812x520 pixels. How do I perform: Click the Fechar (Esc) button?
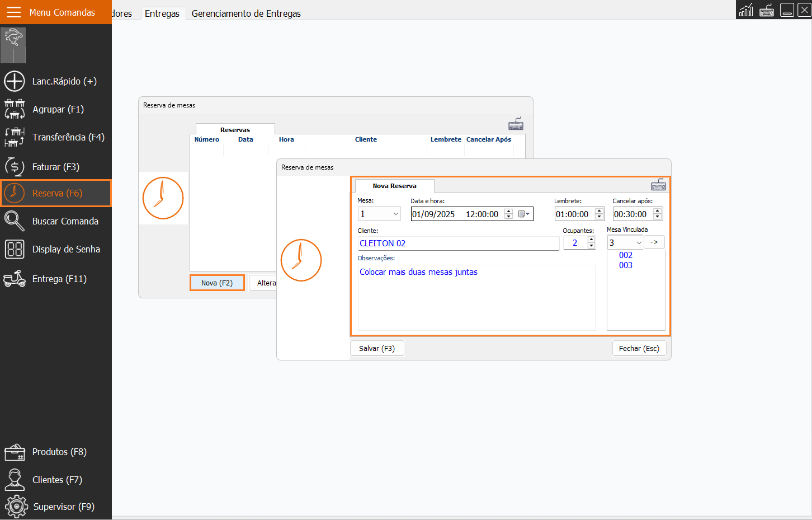(x=639, y=348)
